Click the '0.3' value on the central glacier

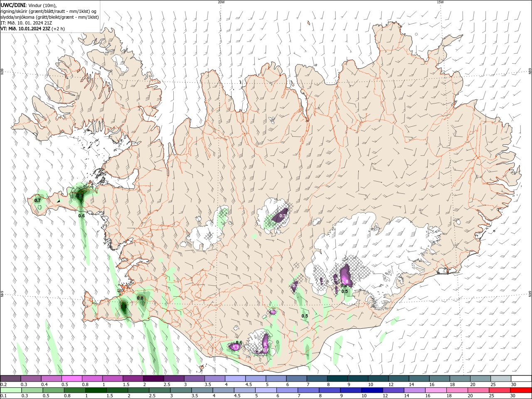click(x=283, y=216)
